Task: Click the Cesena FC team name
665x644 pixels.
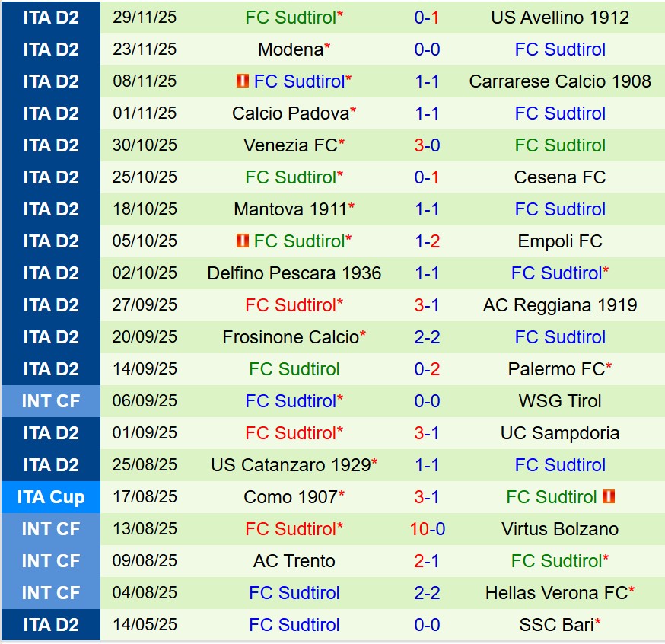Action: click(x=560, y=177)
